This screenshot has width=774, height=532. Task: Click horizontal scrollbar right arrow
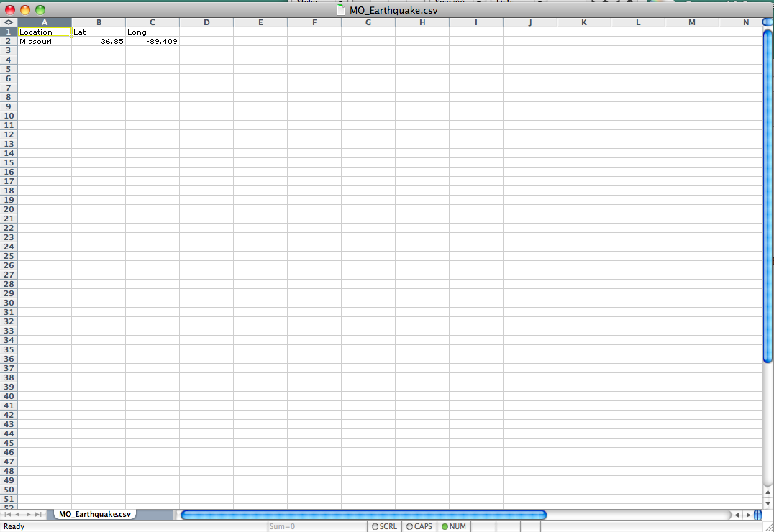tap(748, 515)
